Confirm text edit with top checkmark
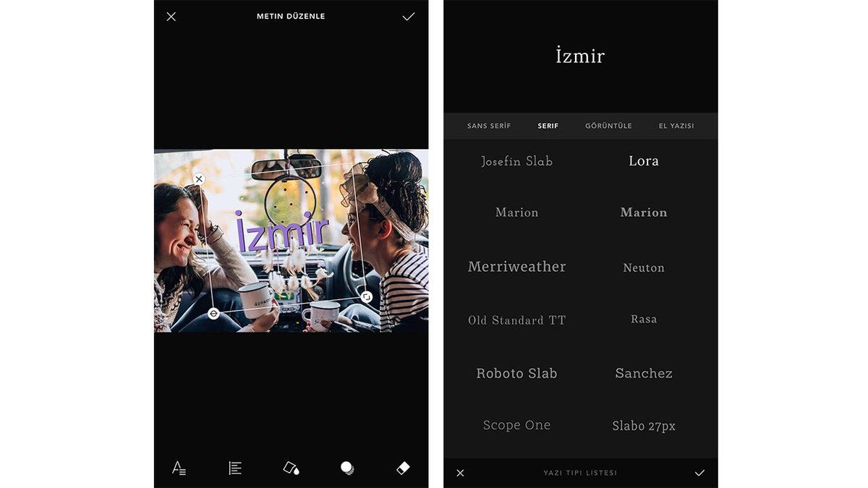868x488 pixels. pyautogui.click(x=409, y=16)
